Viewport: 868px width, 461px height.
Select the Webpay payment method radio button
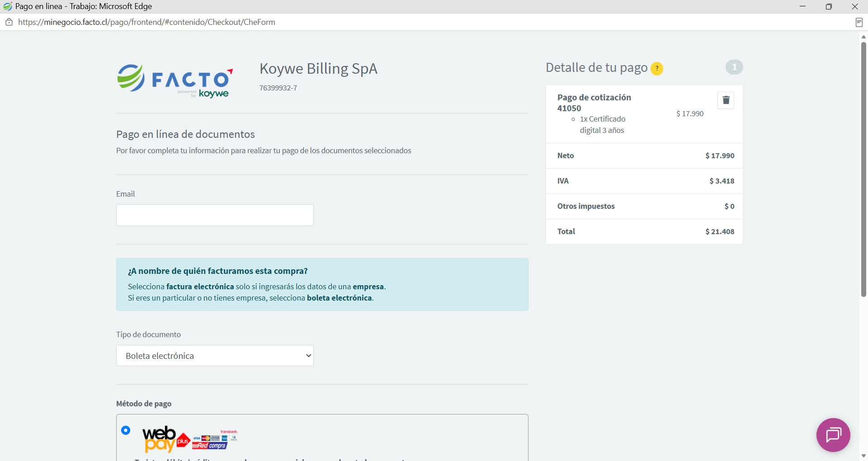(126, 430)
